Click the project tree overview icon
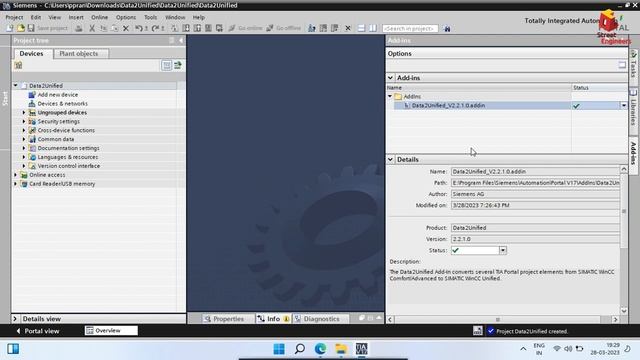 [x=167, y=65]
